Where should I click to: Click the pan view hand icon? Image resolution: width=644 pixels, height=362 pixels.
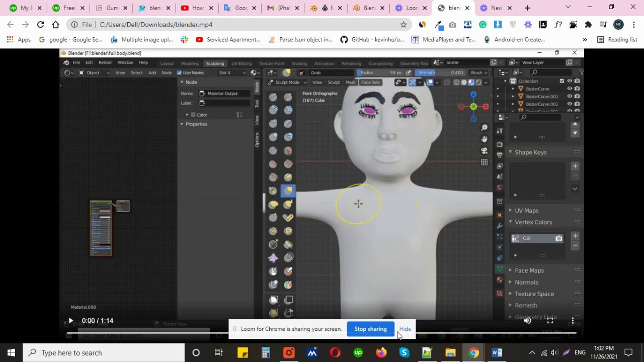[484, 139]
